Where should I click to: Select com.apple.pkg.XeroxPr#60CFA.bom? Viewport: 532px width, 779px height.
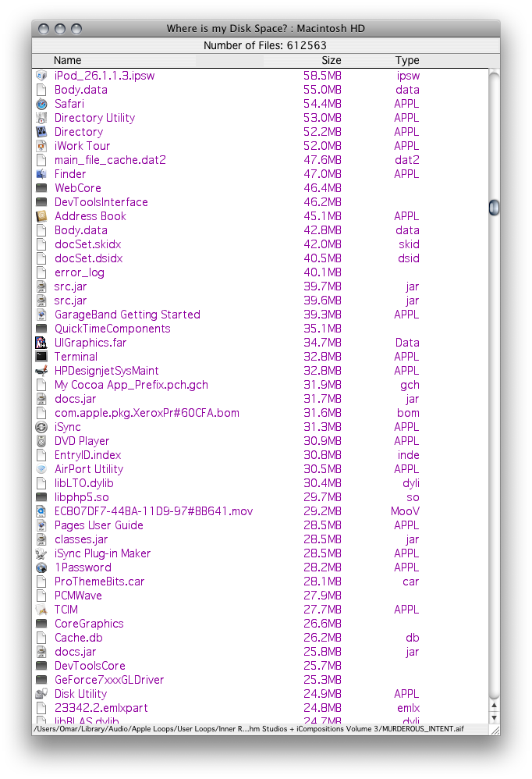[x=147, y=413]
